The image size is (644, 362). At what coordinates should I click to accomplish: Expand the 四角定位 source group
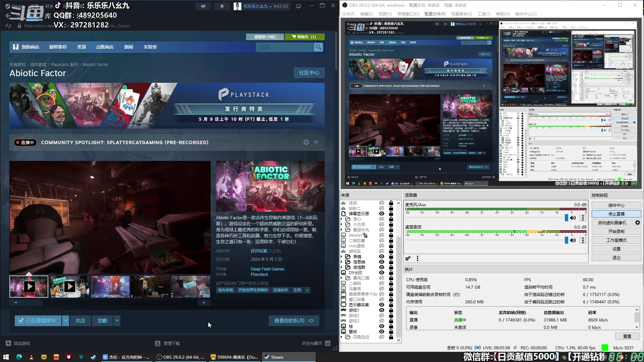pos(342,337)
